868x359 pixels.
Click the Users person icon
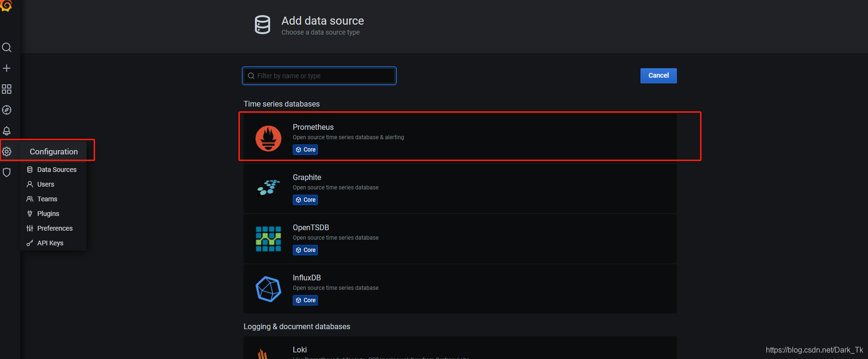click(30, 184)
